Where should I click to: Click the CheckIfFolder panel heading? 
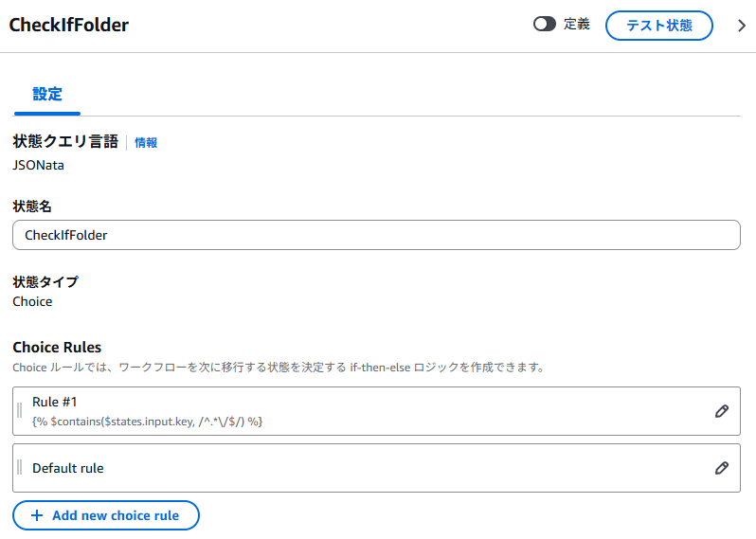(x=69, y=26)
